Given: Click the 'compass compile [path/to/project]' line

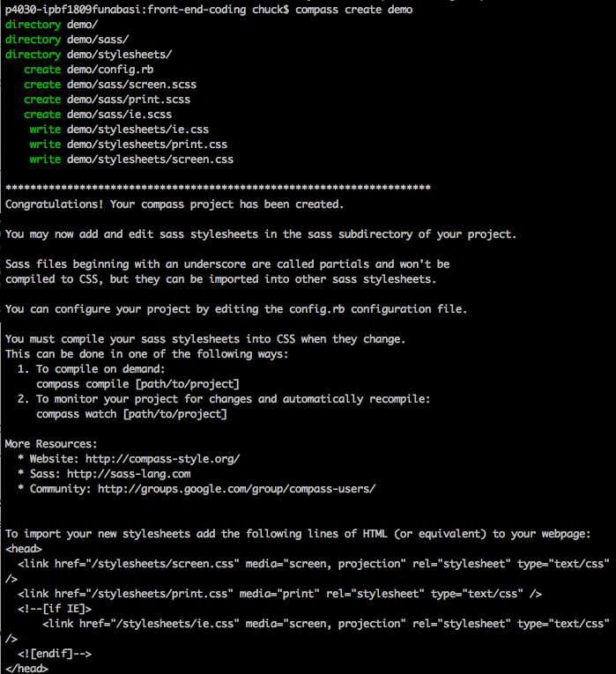Looking at the screenshot, I should click(137, 384).
